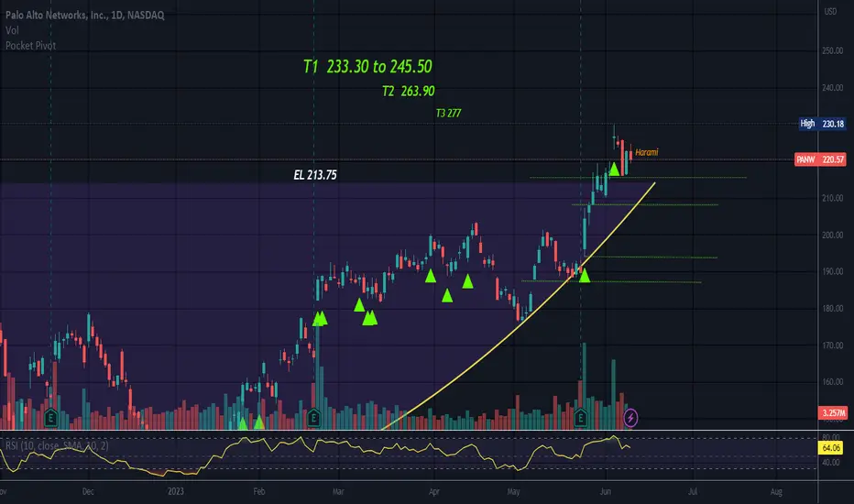Click the Harami pattern label
854x504 pixels.
[x=647, y=152]
